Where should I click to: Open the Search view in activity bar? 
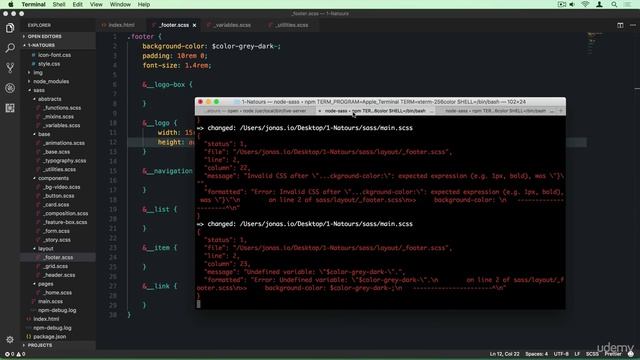coord(10,48)
